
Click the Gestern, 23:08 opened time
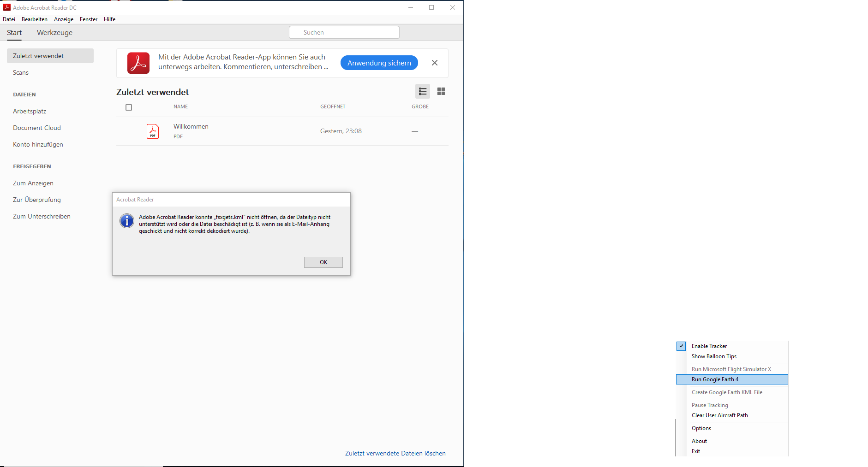pyautogui.click(x=341, y=131)
